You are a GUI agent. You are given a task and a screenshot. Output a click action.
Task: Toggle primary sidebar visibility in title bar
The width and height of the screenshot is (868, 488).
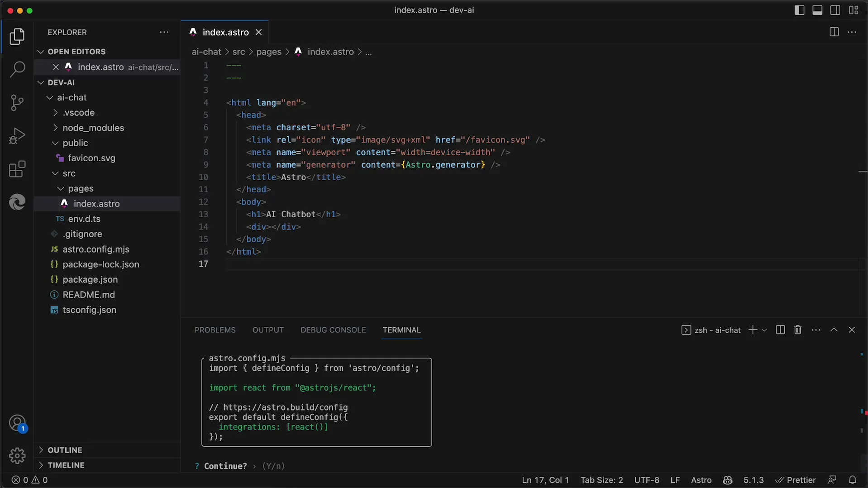[799, 10]
